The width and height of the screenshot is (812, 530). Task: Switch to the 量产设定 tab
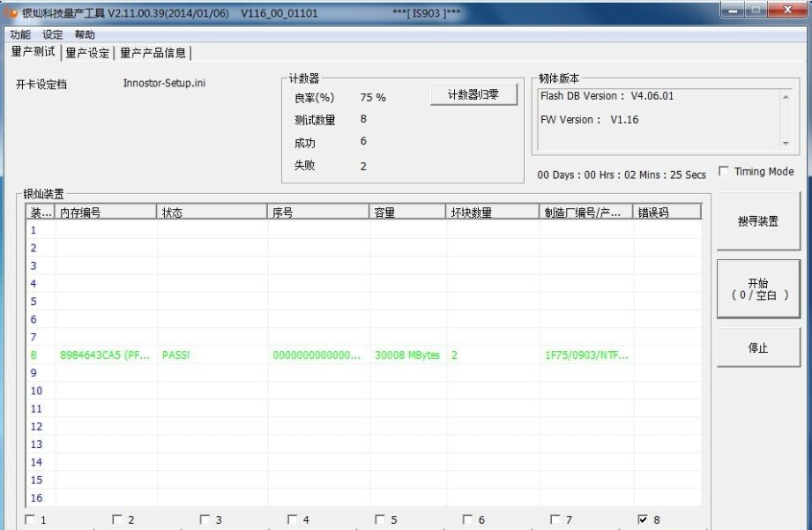point(88,53)
